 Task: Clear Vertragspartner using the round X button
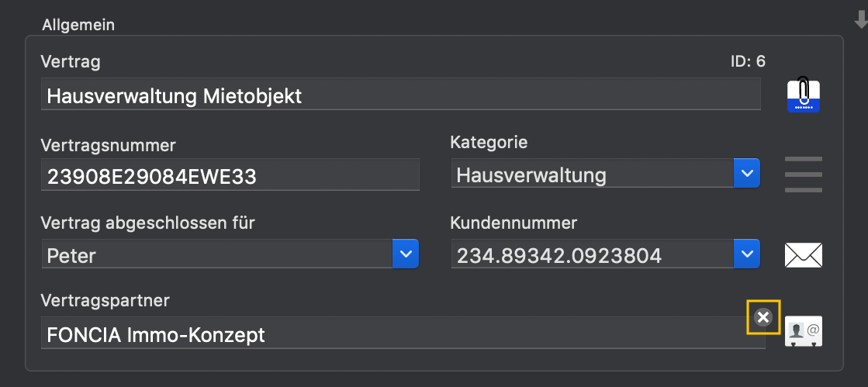763,317
